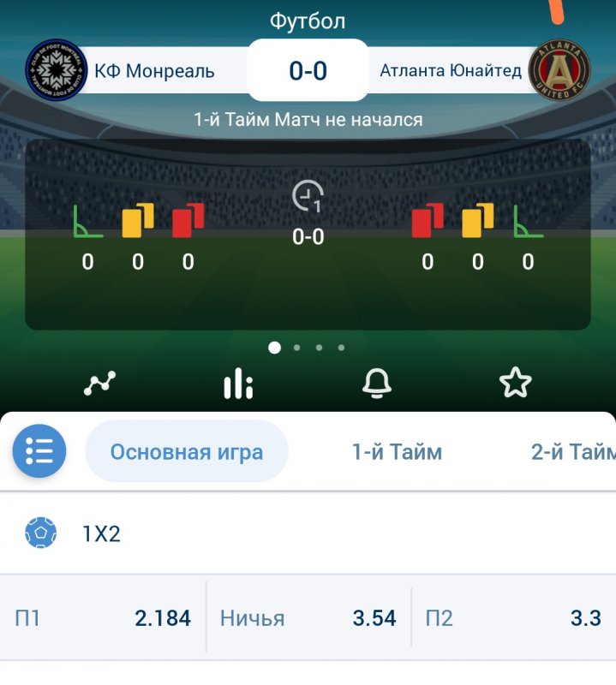The height and width of the screenshot is (685, 616).
Task: Add match to favorites with star icon
Action: (516, 382)
